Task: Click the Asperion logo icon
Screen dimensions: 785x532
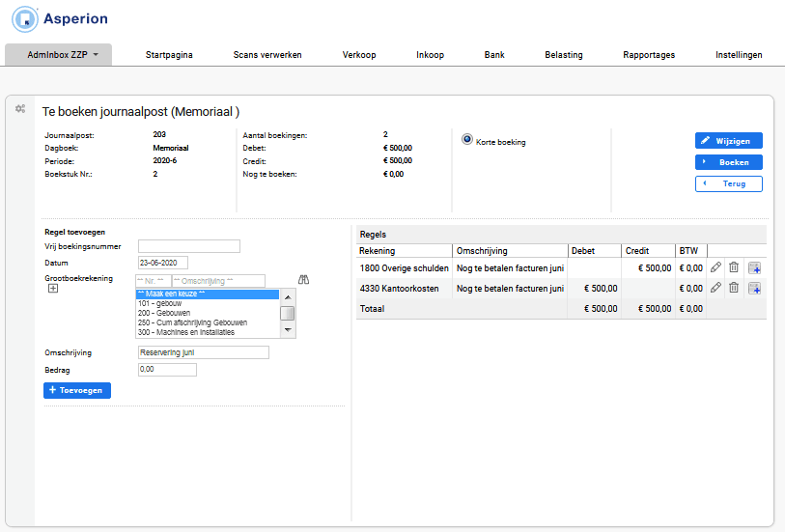Action: 24,19
